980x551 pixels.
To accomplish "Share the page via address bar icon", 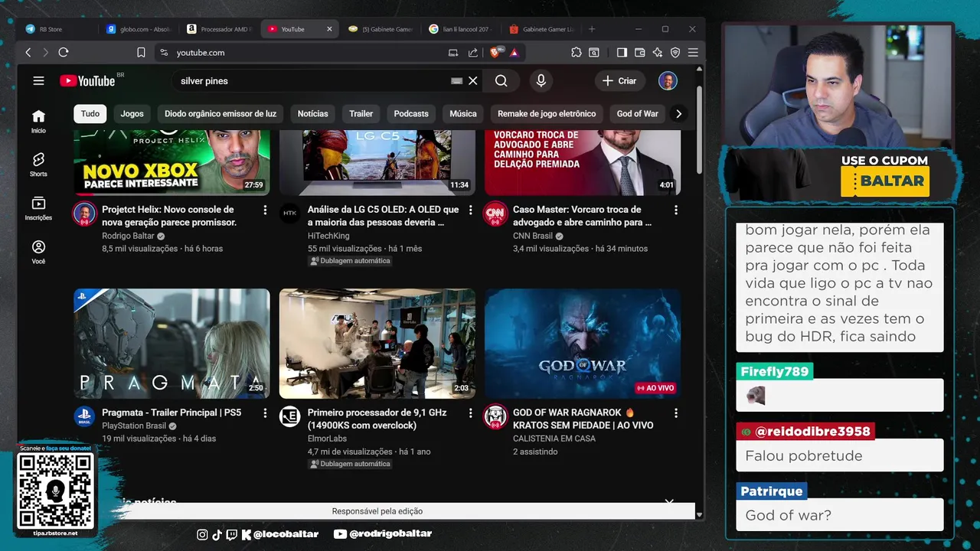I will pos(473,52).
